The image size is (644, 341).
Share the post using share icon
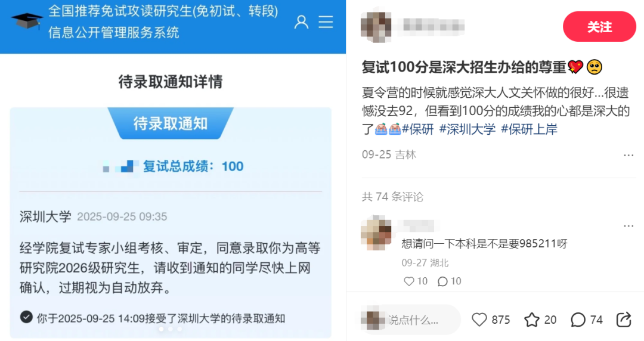click(624, 320)
